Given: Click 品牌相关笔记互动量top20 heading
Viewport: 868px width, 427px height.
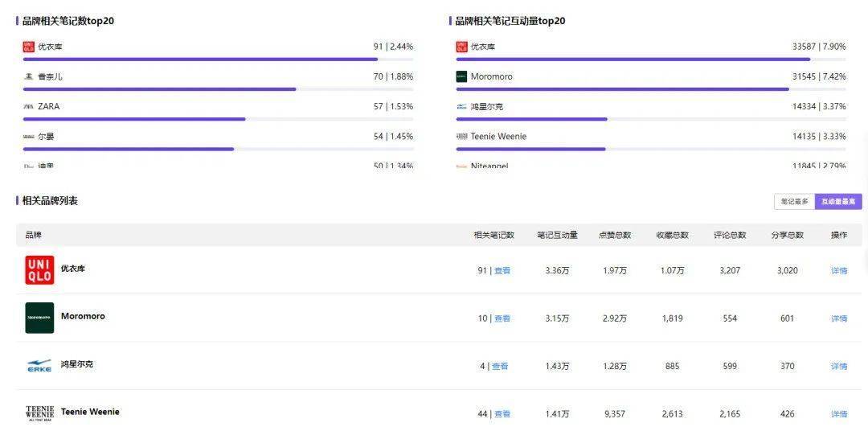Looking at the screenshot, I should tap(510, 21).
